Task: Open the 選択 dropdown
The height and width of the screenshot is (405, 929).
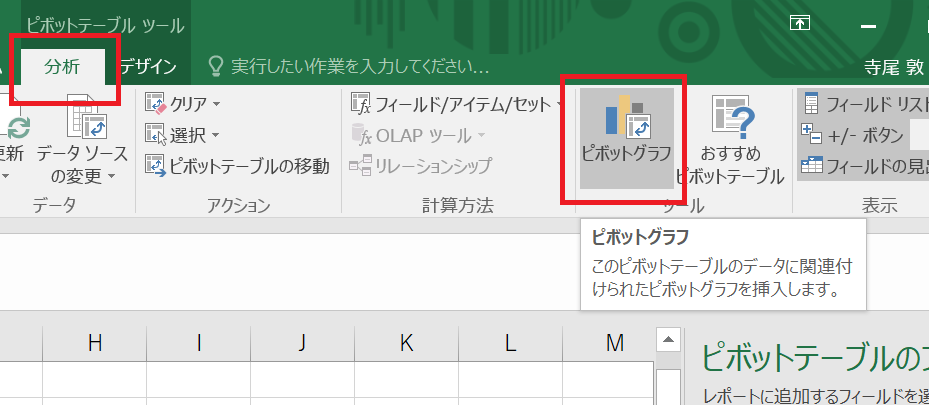Action: click(x=182, y=136)
